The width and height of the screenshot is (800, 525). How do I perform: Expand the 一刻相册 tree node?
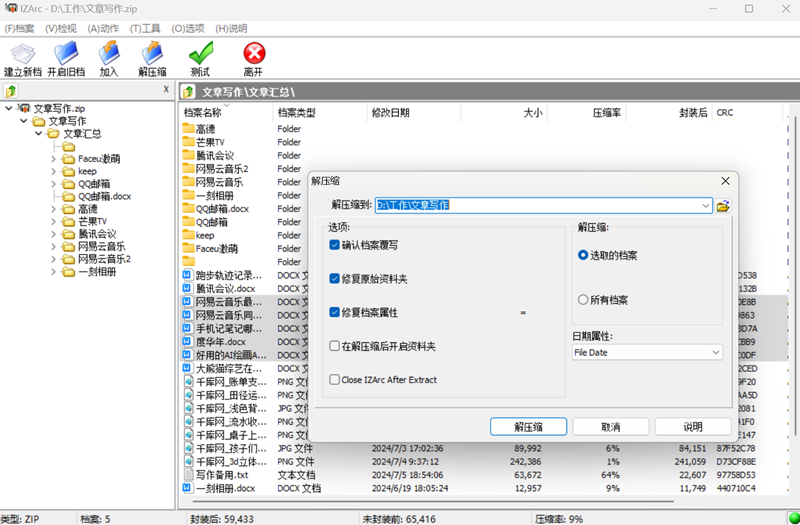(x=54, y=272)
